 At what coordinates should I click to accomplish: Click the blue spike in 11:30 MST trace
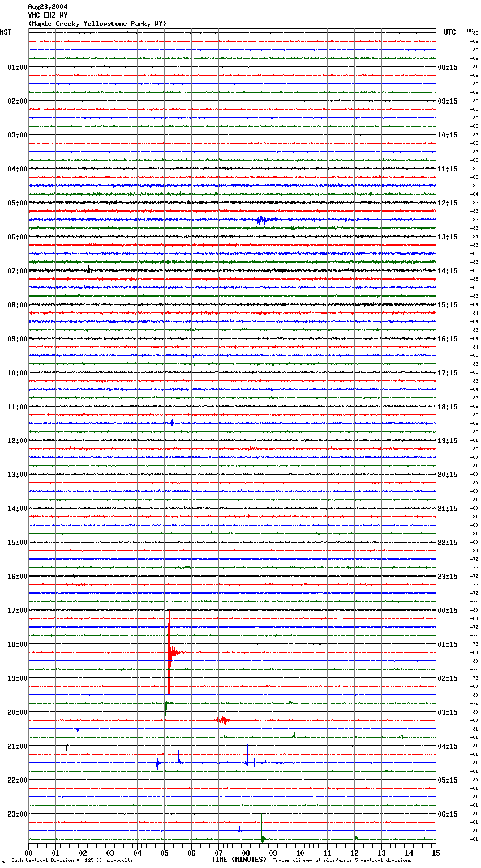[173, 423]
